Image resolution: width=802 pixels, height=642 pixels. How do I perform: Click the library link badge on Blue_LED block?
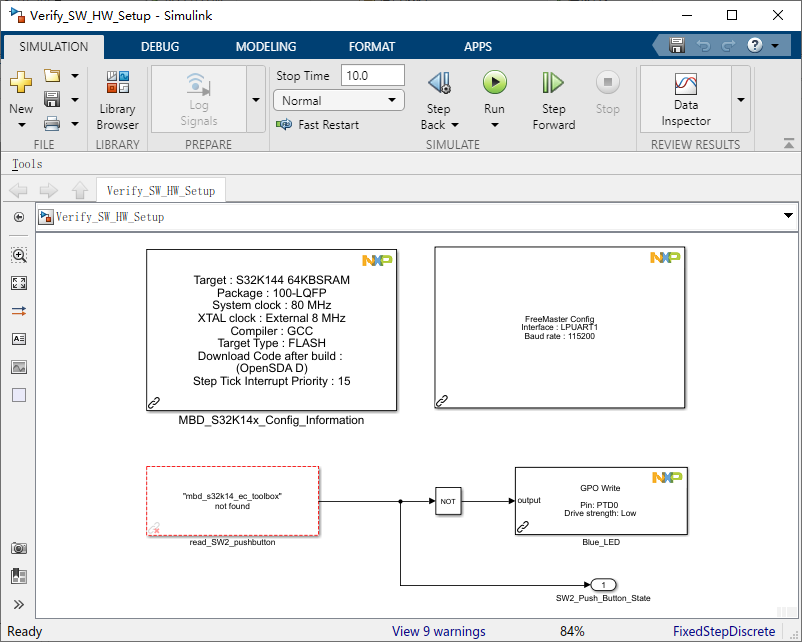point(523,526)
